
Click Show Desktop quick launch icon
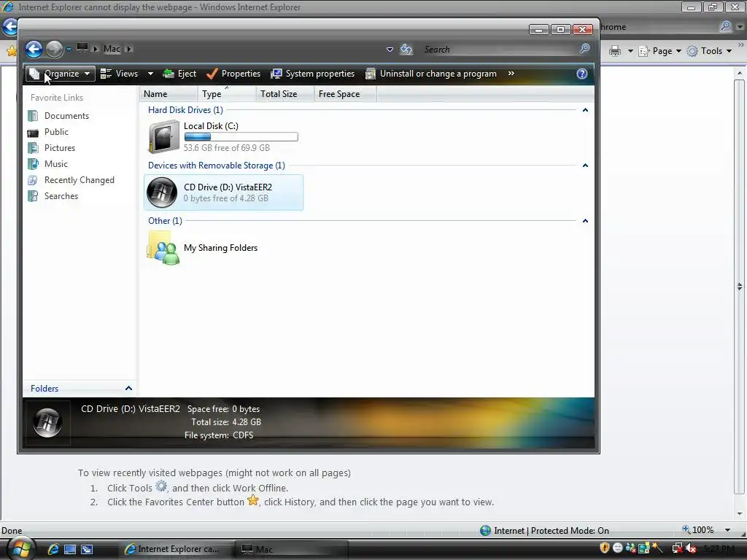[70, 549]
